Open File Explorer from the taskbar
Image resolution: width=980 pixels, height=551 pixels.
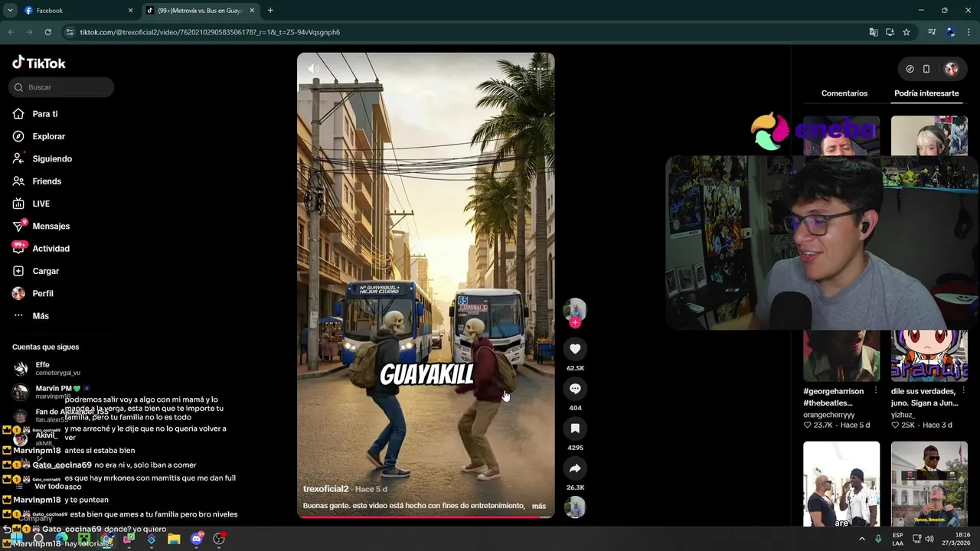[x=174, y=539]
